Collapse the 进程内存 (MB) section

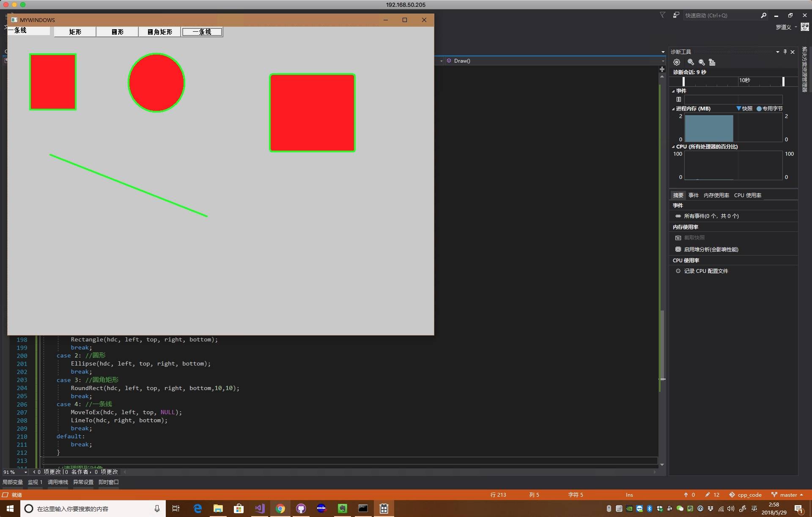(673, 109)
